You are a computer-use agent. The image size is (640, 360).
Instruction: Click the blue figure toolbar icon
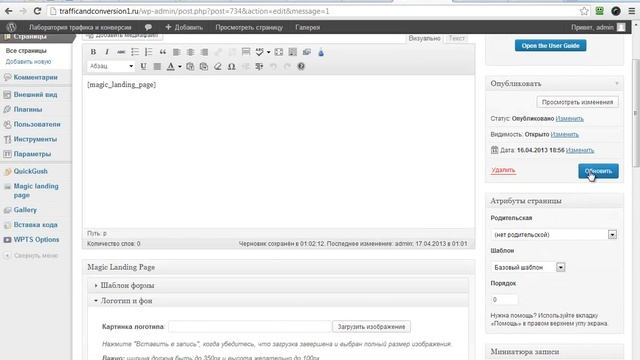(x=321, y=52)
